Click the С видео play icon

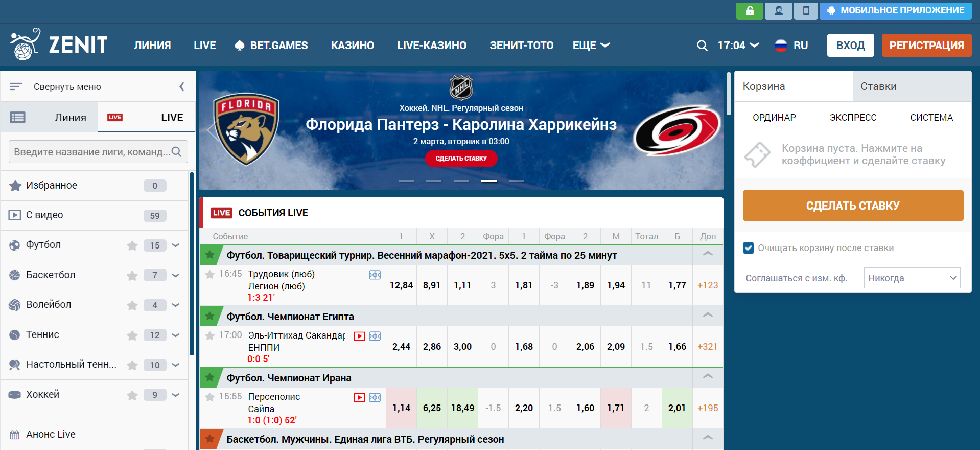(15, 215)
